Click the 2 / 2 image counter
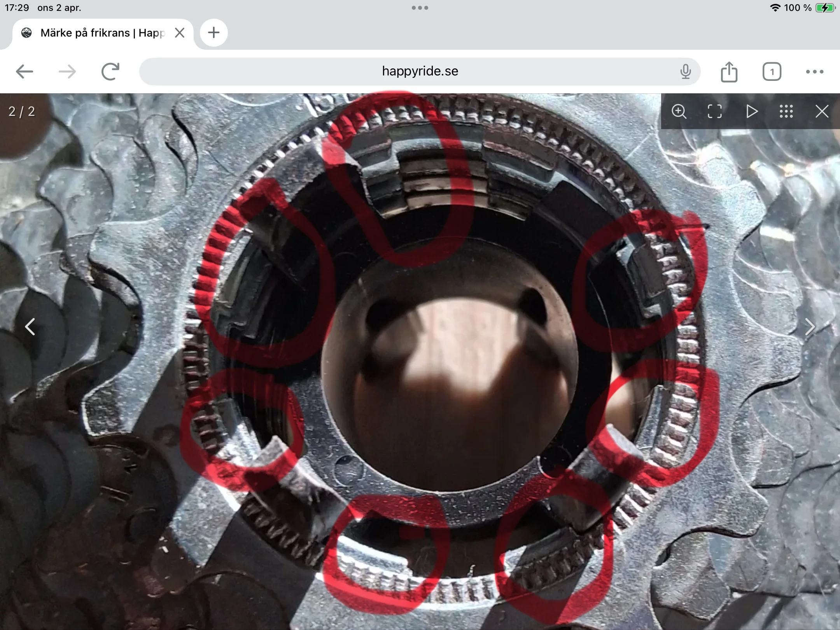Viewport: 840px width, 630px height. tap(22, 112)
